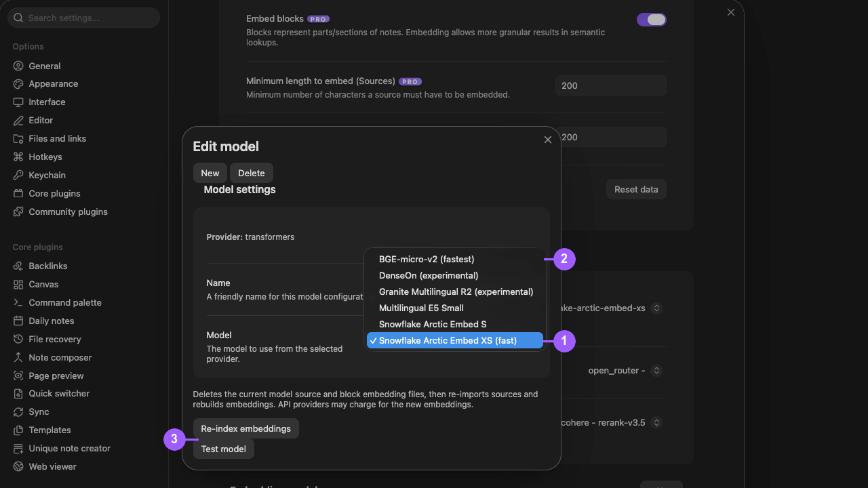Image resolution: width=868 pixels, height=488 pixels.
Task: Open the Daily notes calendar icon
Action: [18, 321]
